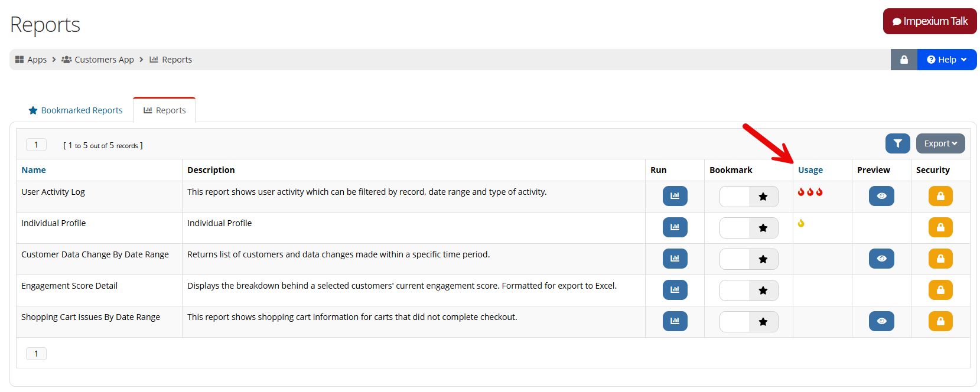
Task: Click page 1 at bottom pagination
Action: (x=36, y=354)
